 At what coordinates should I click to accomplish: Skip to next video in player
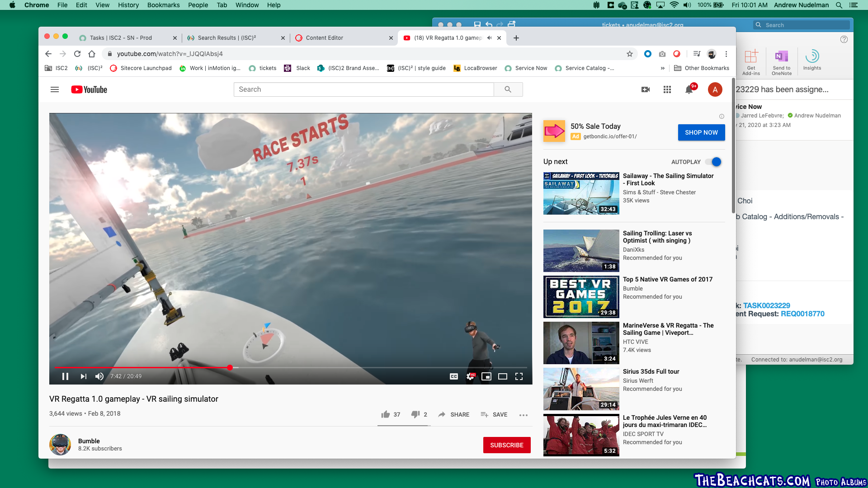[x=84, y=376]
